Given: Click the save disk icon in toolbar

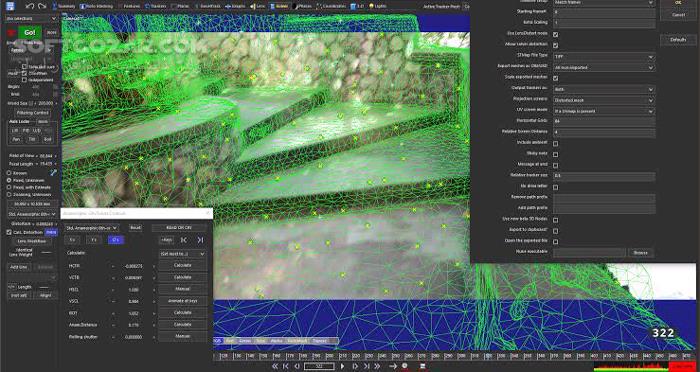Looking at the screenshot, I should (x=10, y=6).
